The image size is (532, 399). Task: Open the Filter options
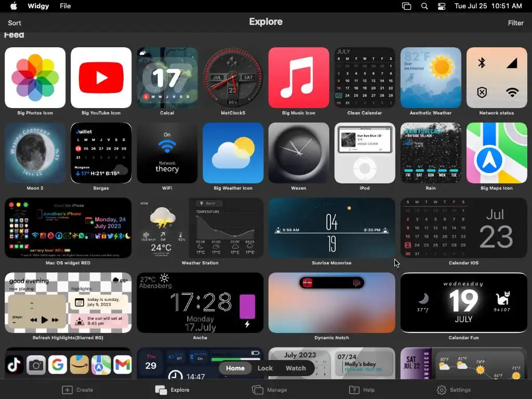516,23
